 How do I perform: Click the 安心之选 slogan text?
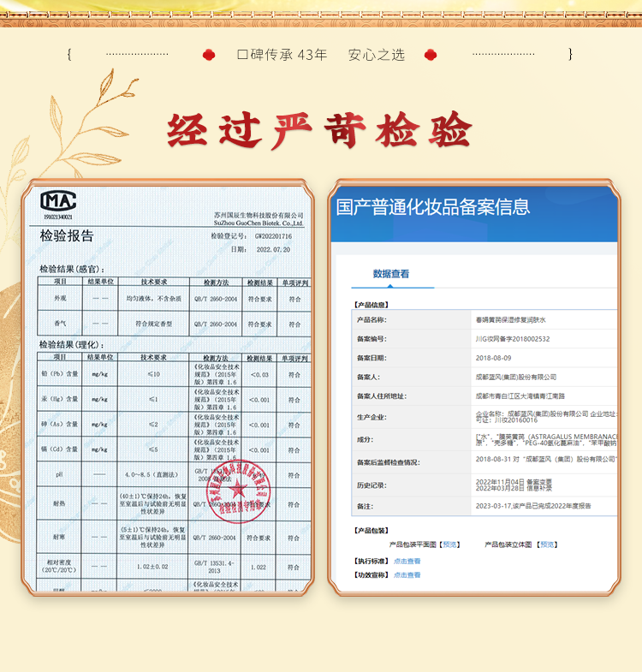pyautogui.click(x=377, y=55)
